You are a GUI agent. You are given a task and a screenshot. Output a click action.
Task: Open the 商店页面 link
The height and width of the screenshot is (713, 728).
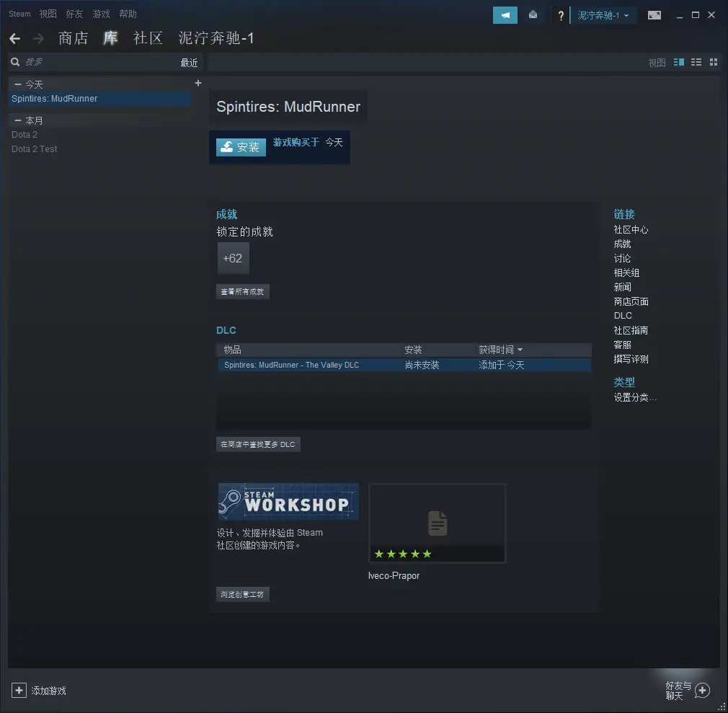(631, 302)
